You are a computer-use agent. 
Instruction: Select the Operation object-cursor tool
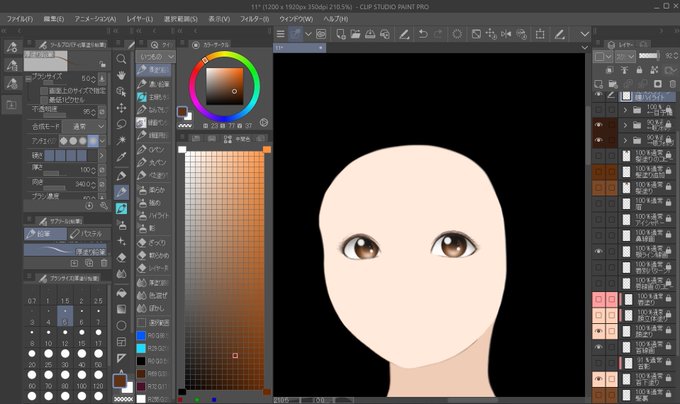[x=121, y=92]
